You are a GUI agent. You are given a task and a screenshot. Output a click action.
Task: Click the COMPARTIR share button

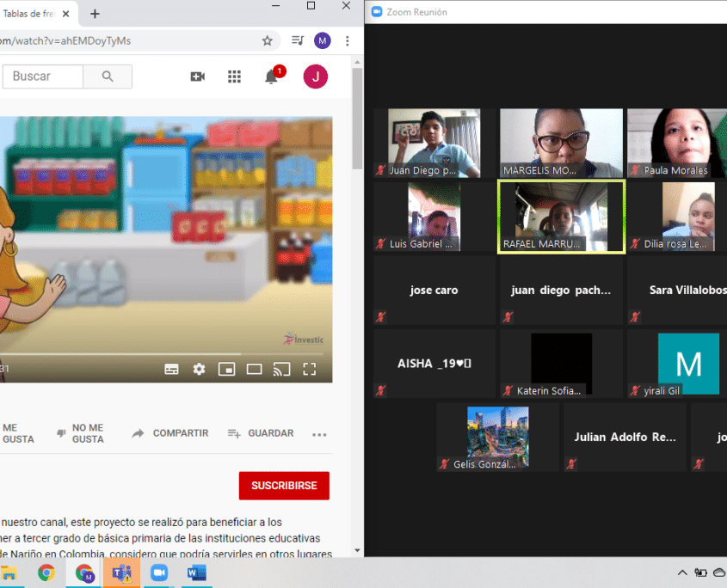pyautogui.click(x=170, y=433)
